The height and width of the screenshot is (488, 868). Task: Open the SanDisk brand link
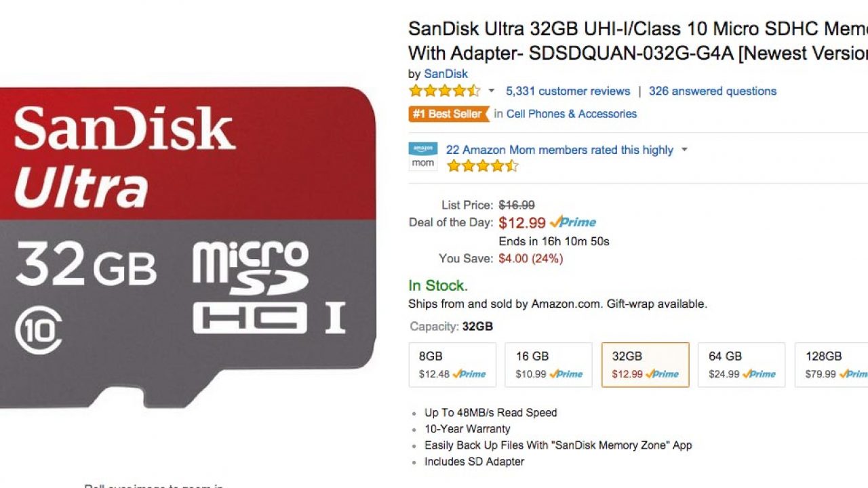pyautogui.click(x=446, y=74)
